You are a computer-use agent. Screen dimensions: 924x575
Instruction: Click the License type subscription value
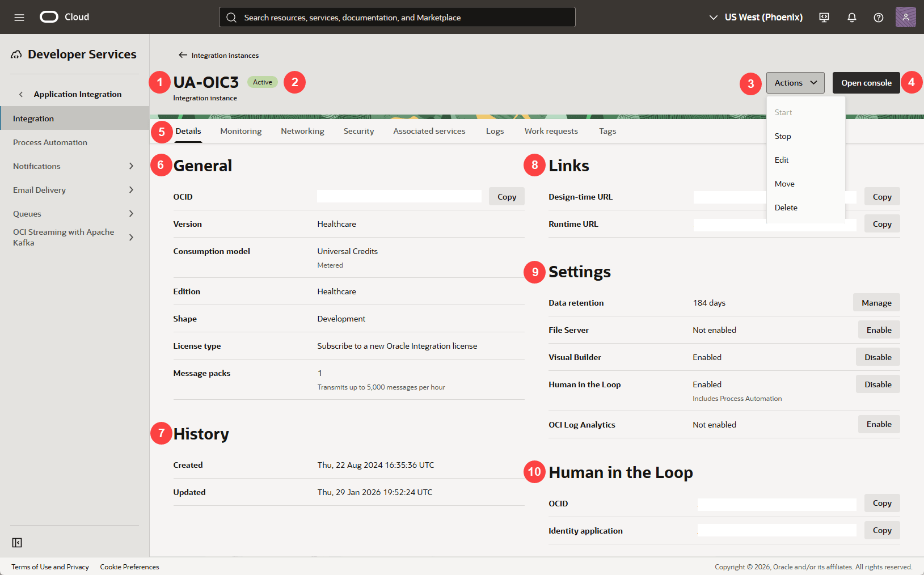pyautogui.click(x=397, y=346)
